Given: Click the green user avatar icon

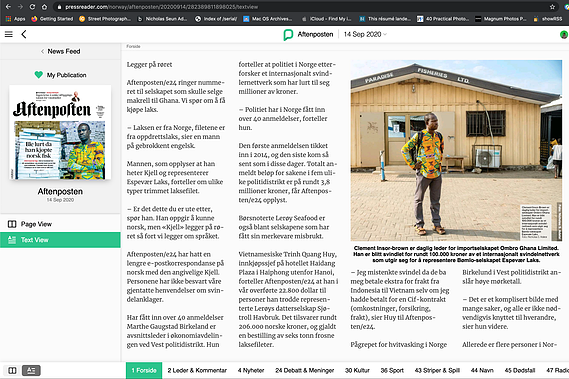Looking at the screenshot, I should 564,34.
